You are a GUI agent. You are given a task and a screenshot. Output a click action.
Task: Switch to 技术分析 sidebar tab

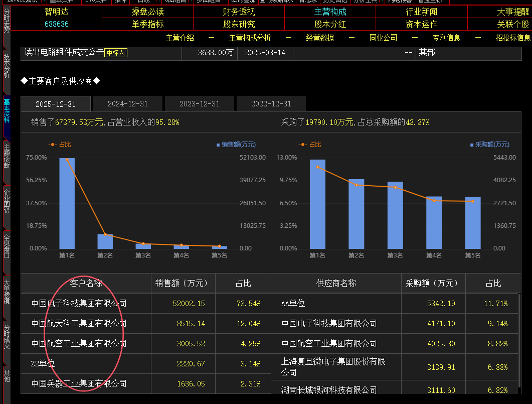7,66
